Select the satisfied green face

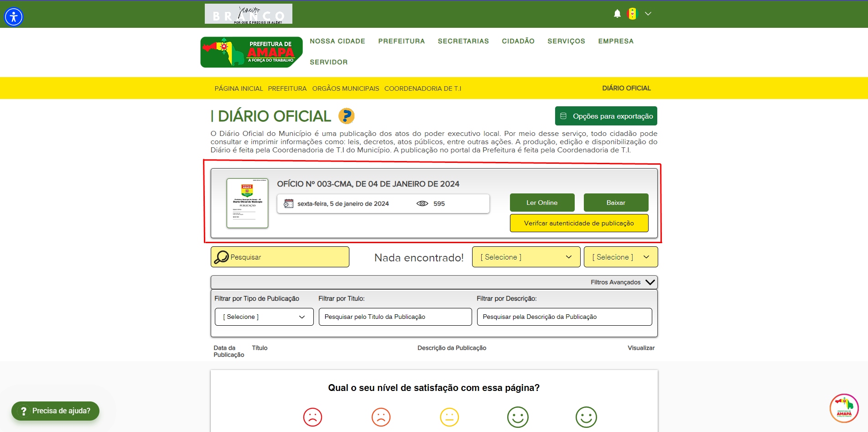click(518, 417)
